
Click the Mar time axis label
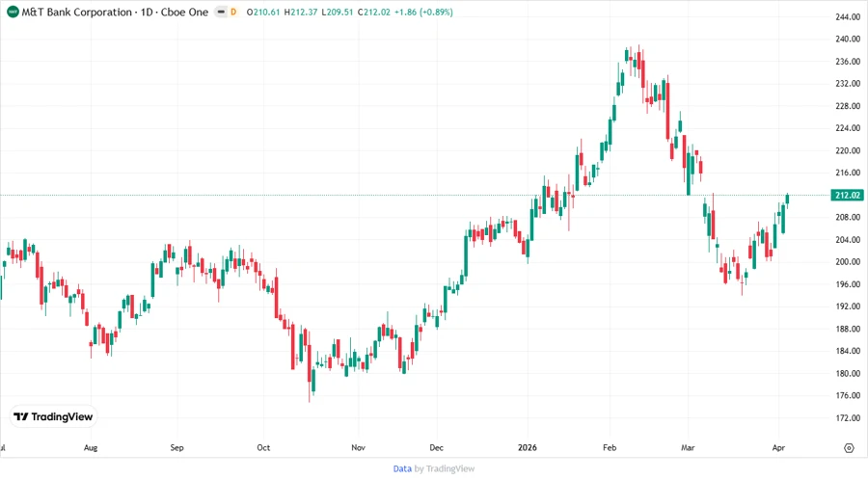(688, 448)
